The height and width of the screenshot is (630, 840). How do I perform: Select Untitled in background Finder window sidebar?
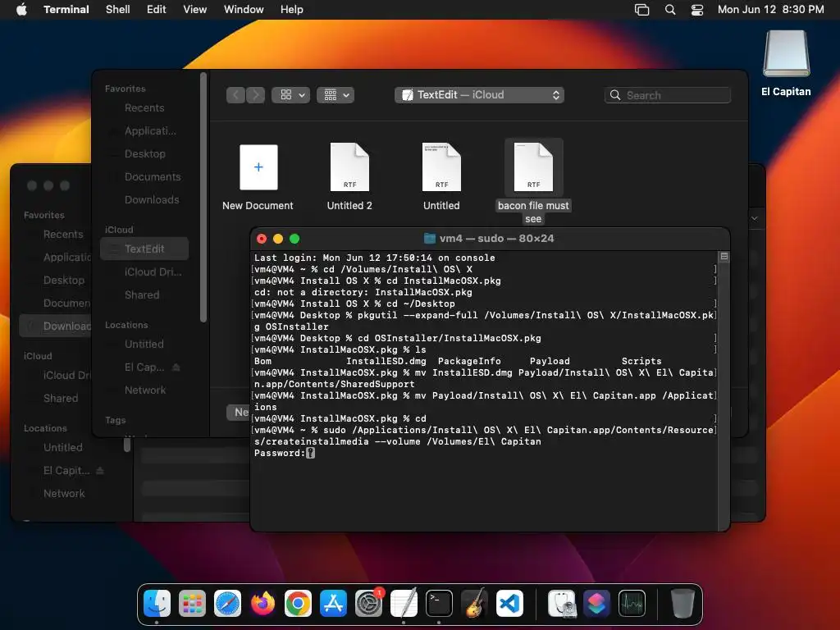pyautogui.click(x=62, y=447)
